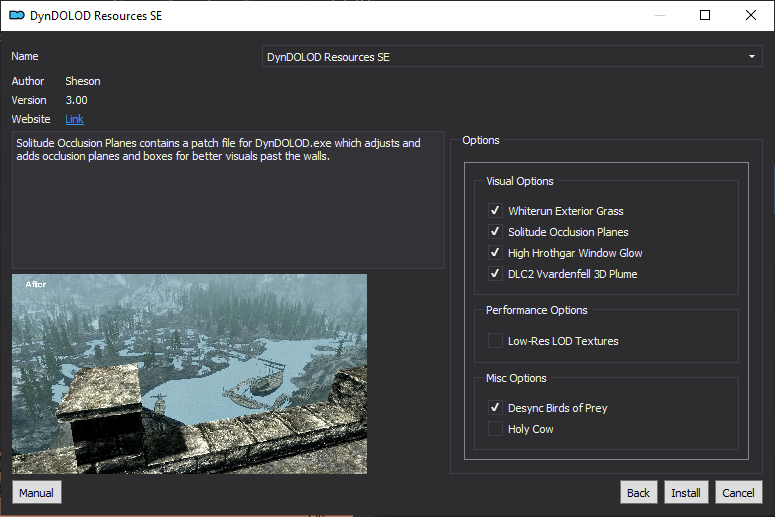
Task: Click the Sheson author name
Action: 83,81
